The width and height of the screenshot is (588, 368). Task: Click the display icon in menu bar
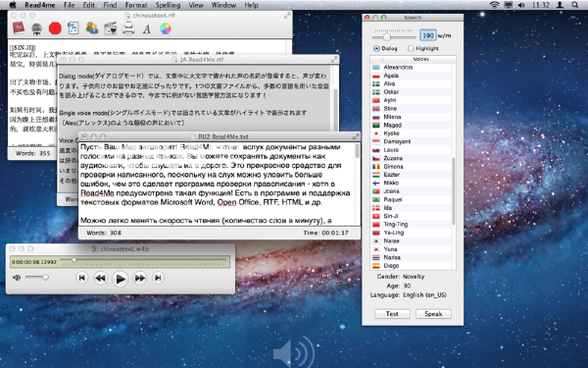[x=509, y=5]
